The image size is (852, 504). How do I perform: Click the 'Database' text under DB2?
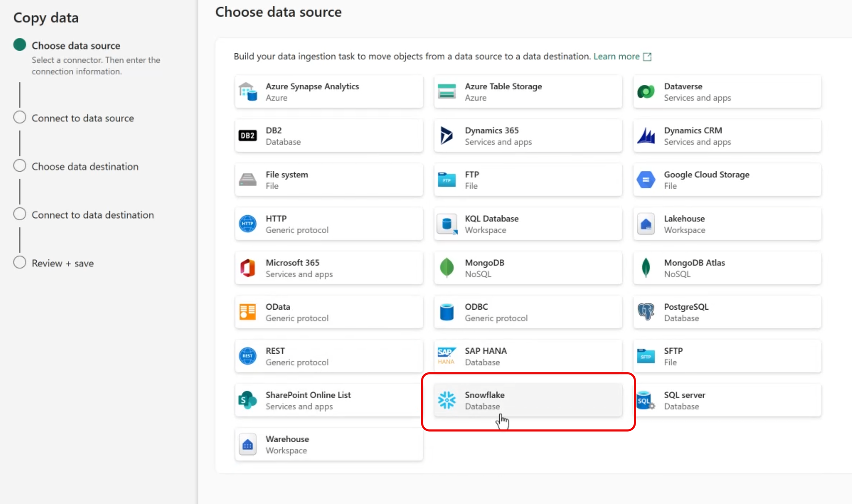tap(283, 142)
